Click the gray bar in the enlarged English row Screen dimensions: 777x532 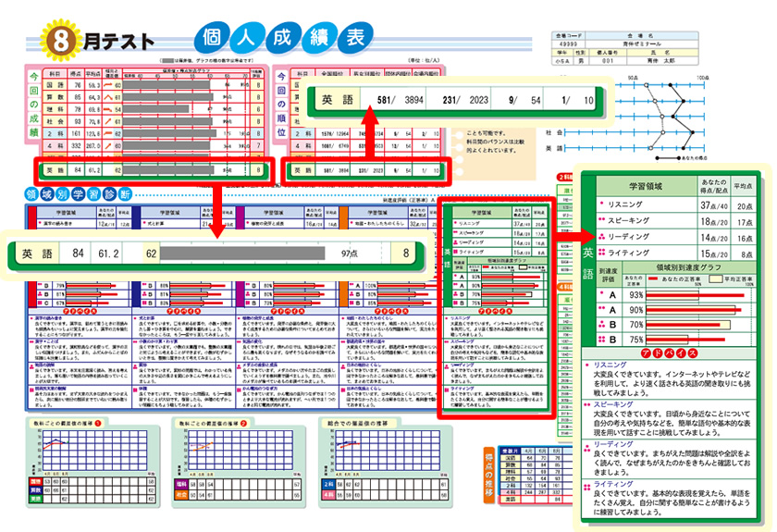pyautogui.click(x=242, y=254)
